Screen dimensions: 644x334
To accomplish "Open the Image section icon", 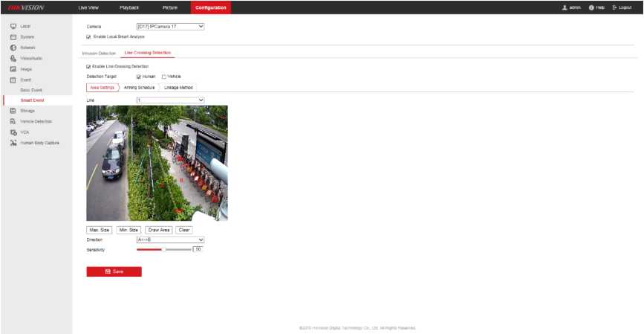I will point(13,69).
